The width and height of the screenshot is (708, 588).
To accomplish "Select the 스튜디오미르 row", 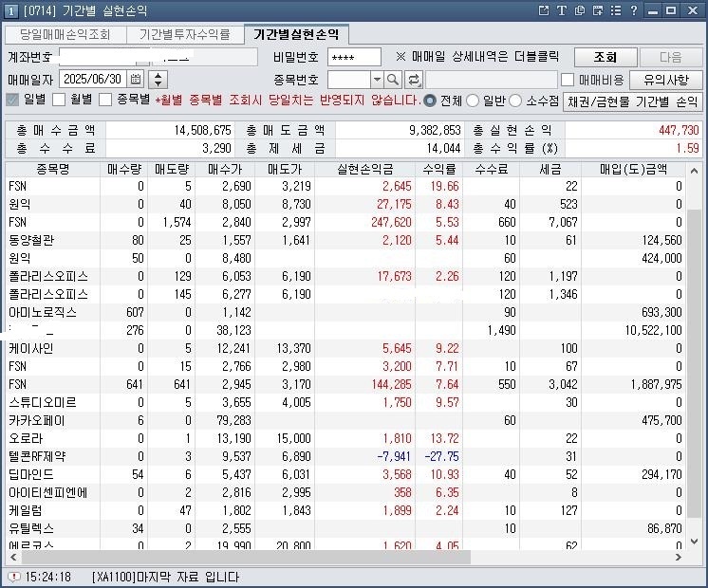I will [x=345, y=402].
